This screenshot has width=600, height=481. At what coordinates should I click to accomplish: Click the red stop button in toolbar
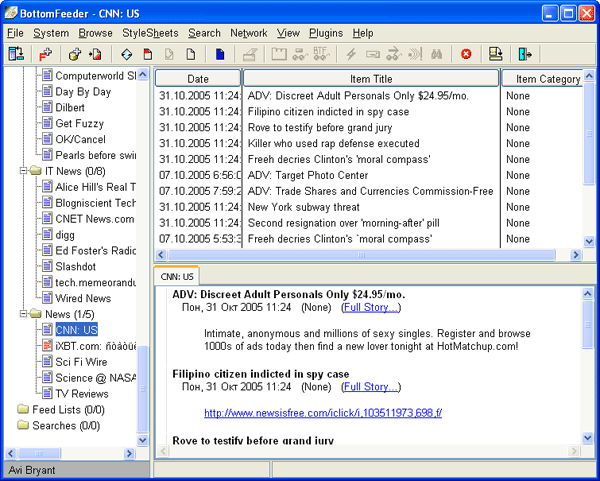tap(466, 54)
